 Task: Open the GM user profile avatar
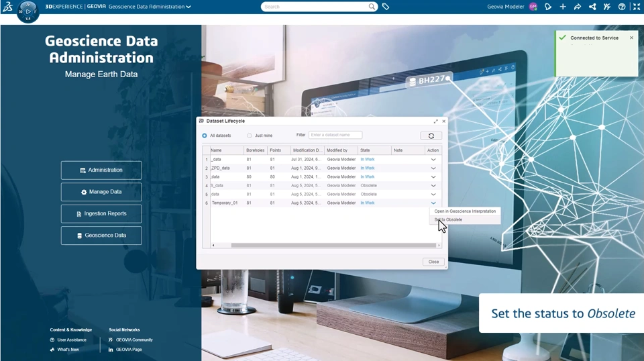533,7
